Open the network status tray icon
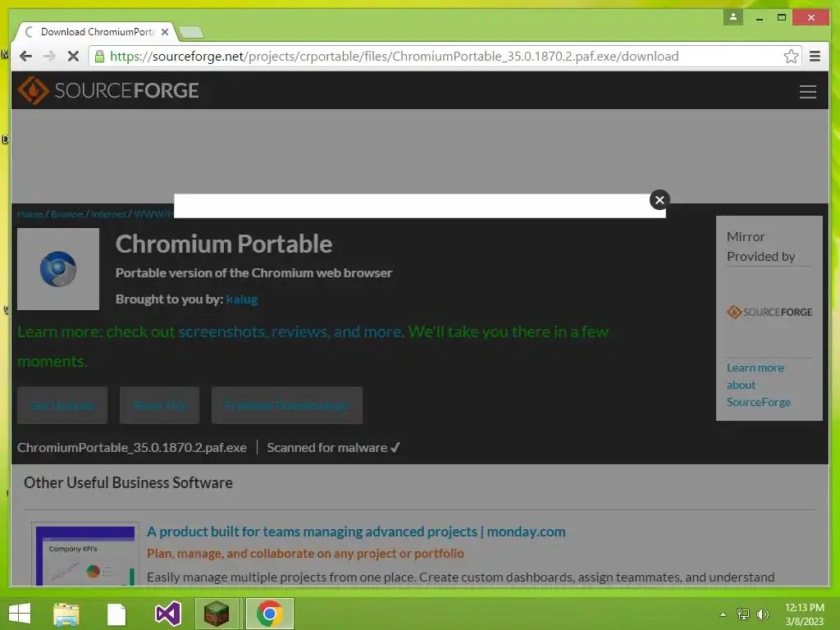Viewport: 840px width, 630px height. tap(743, 614)
